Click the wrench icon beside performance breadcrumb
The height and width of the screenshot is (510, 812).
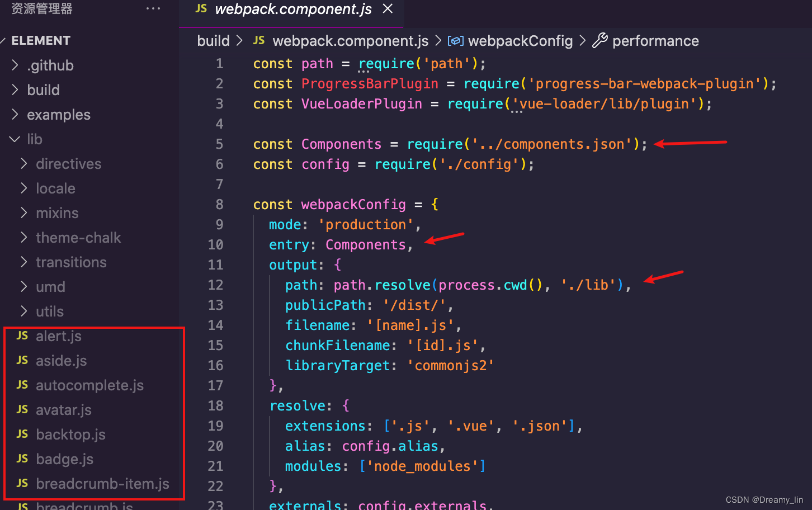599,41
